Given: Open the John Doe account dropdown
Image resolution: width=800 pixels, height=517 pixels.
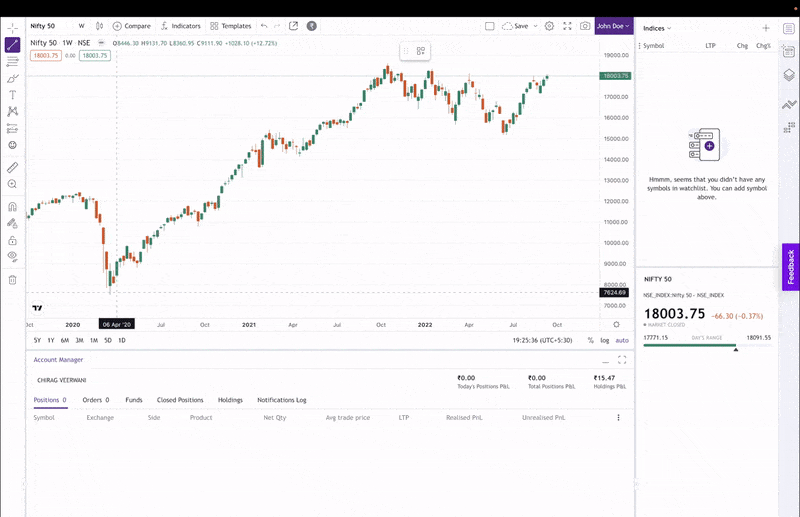Looking at the screenshot, I should tap(613, 26).
